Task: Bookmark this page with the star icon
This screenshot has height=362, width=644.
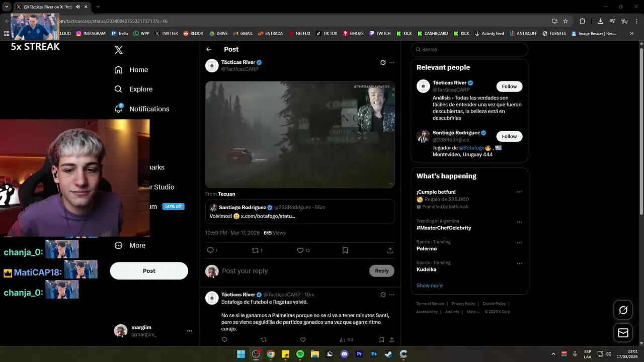Action: click(x=566, y=21)
